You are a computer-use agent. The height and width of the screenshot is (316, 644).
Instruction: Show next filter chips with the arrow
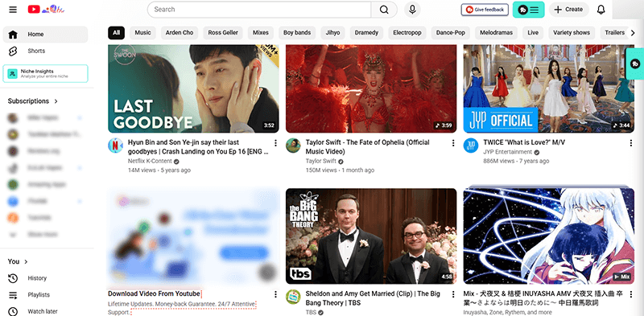click(x=633, y=33)
